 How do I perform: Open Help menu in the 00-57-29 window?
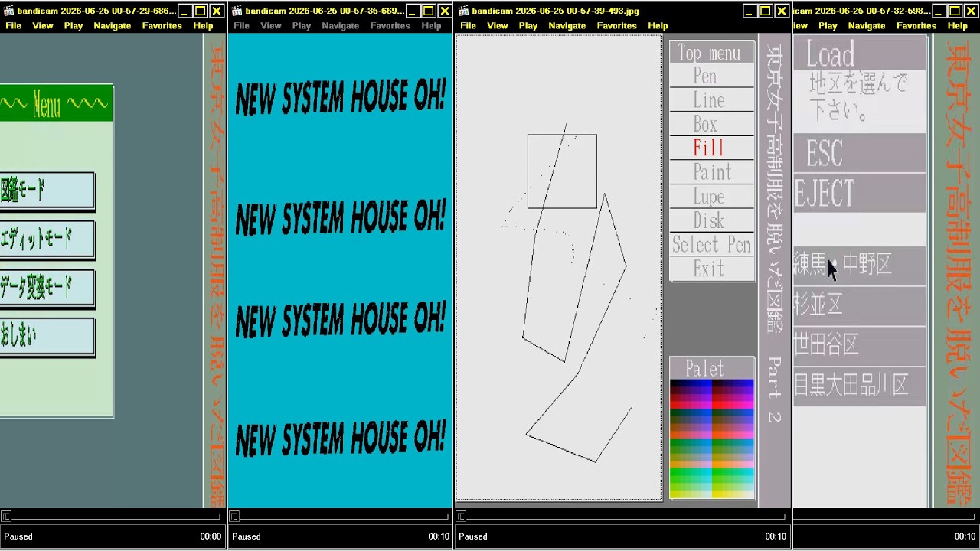(203, 25)
